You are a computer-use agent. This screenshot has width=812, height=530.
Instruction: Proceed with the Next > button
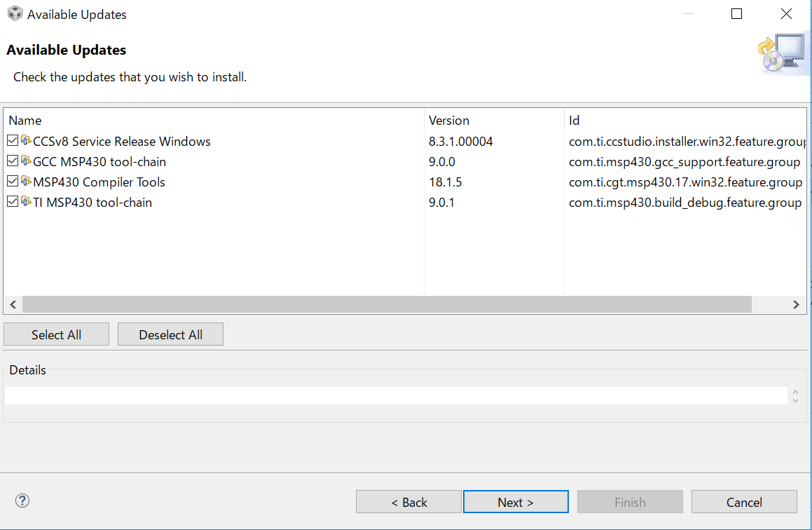[x=516, y=502]
